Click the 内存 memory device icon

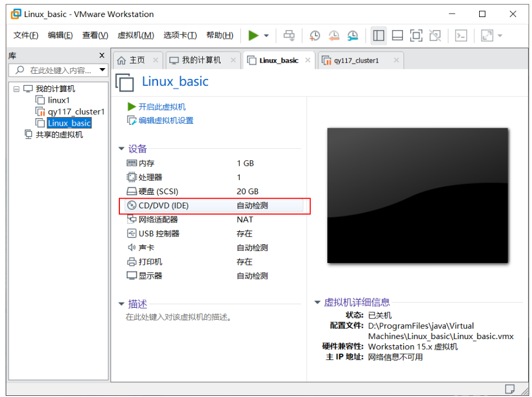point(132,163)
